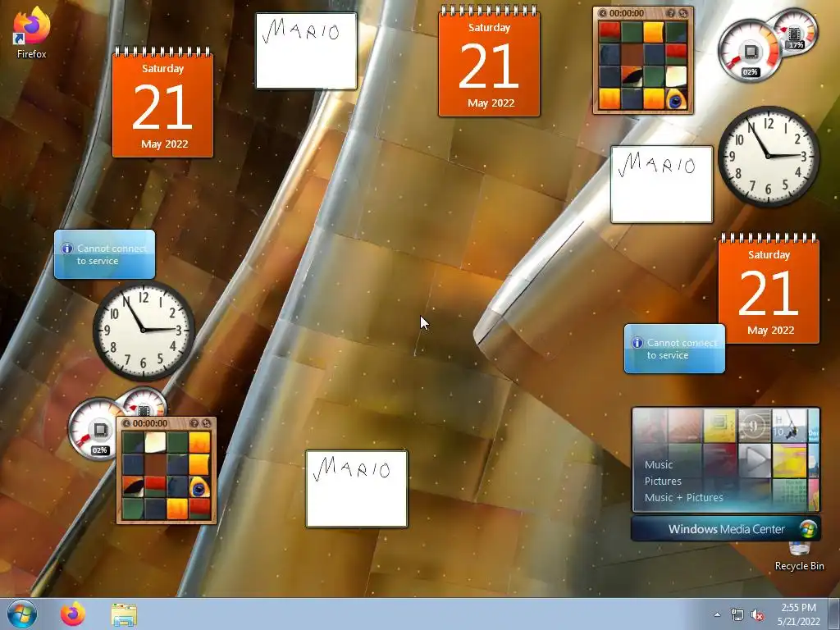Screen dimensions: 840x630
Task: Click the play-arrow thumbnail in Media Center gadget
Action: click(755, 459)
